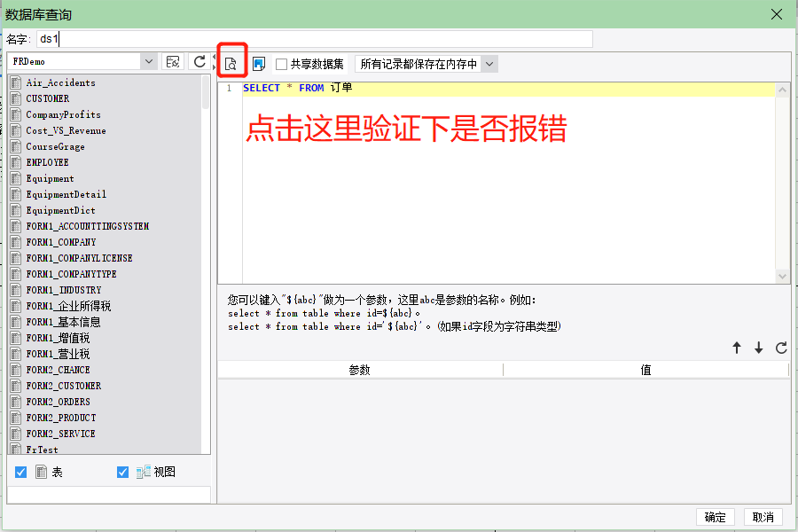Uncheck the 表 checkbox

point(21,472)
